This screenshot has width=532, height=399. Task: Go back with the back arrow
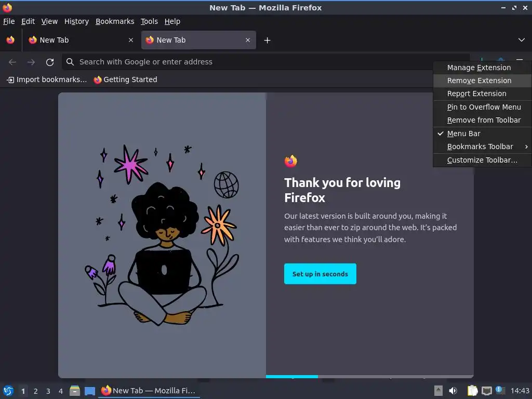(x=12, y=62)
